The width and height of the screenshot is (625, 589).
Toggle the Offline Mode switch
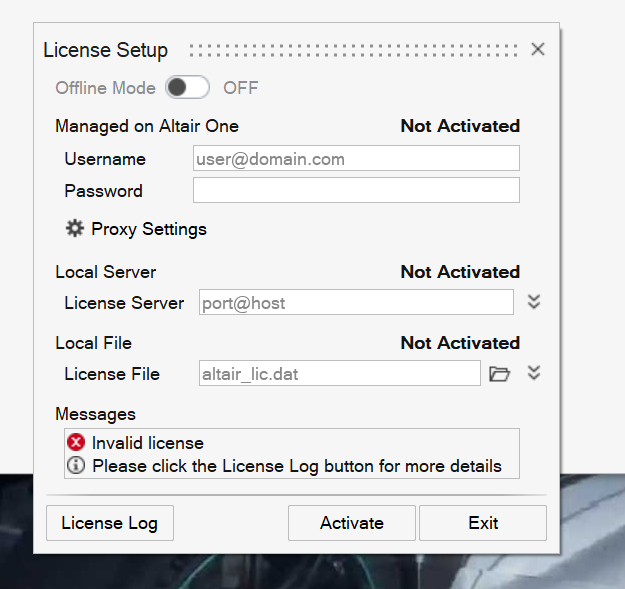pos(187,87)
